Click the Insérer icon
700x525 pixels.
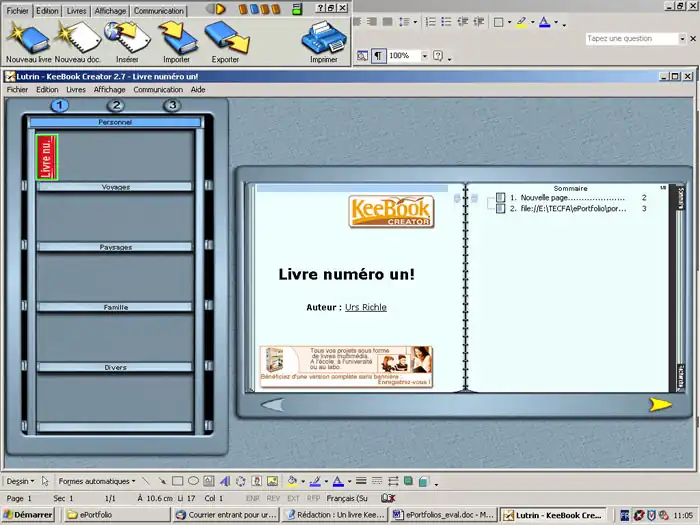click(x=127, y=37)
